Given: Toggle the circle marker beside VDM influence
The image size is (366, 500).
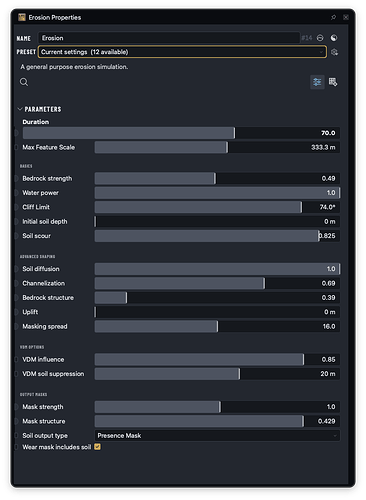Looking at the screenshot, I should point(16,360).
